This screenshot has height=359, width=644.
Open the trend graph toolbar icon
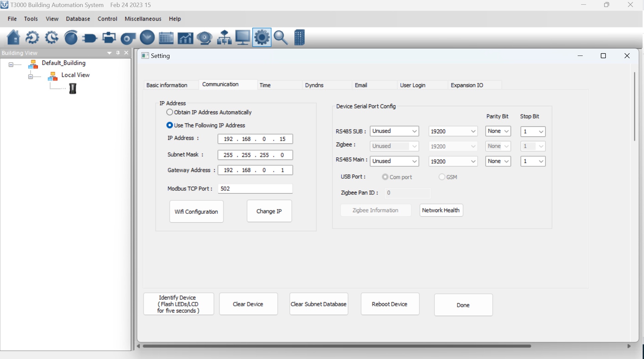pyautogui.click(x=185, y=37)
